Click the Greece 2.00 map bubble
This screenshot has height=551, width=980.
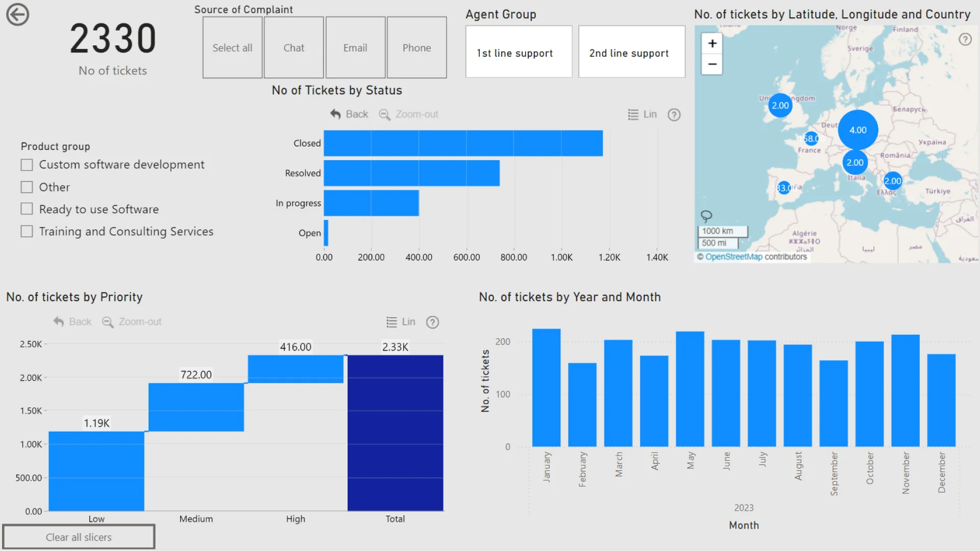pos(892,181)
